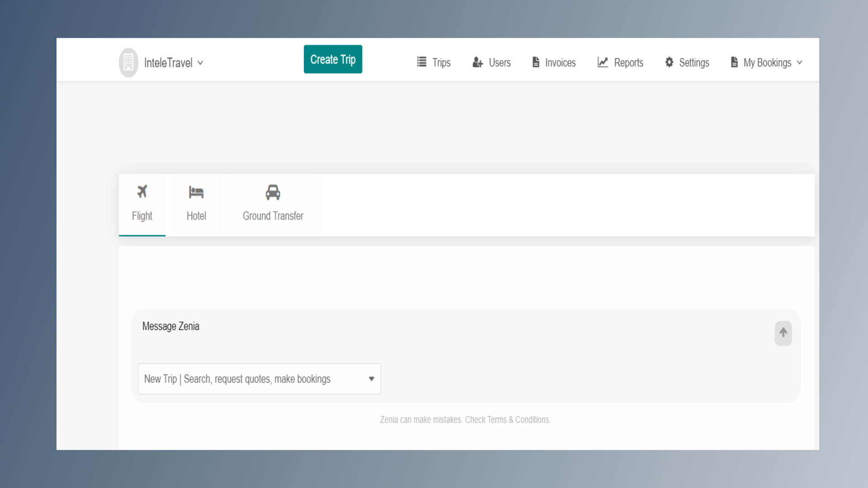Viewport: 868px width, 488px height.
Task: Click the bed Hotel icon
Action: point(196,192)
